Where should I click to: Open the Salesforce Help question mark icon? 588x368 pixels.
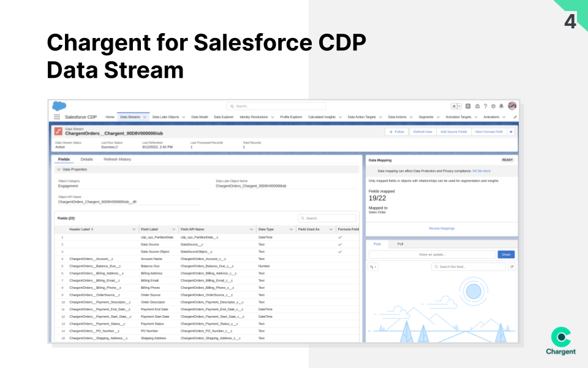point(485,106)
